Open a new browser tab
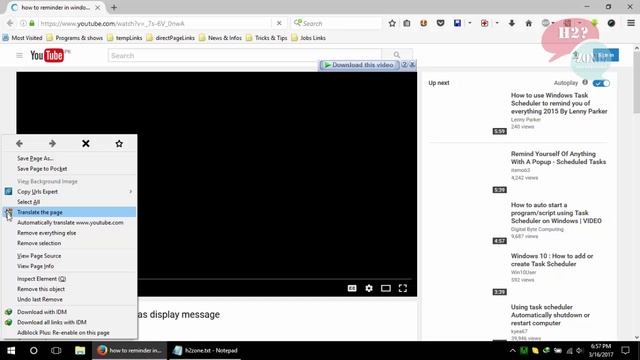 click(114, 7)
